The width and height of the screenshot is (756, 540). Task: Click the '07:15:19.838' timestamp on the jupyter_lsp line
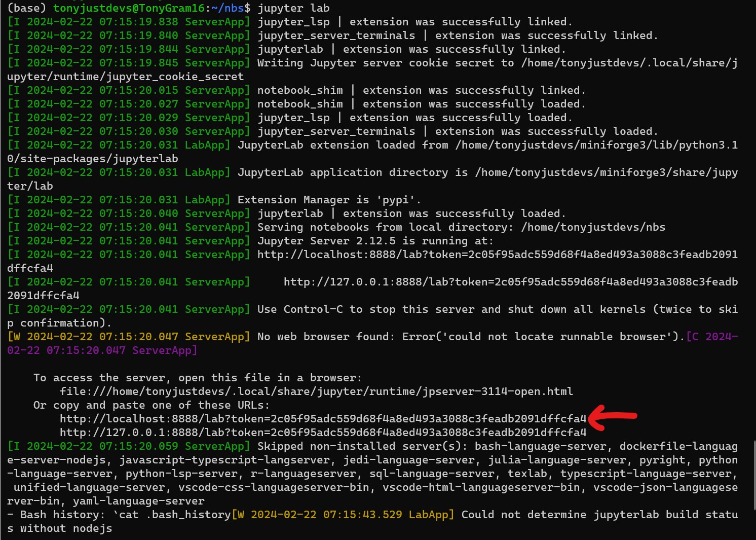click(x=139, y=22)
